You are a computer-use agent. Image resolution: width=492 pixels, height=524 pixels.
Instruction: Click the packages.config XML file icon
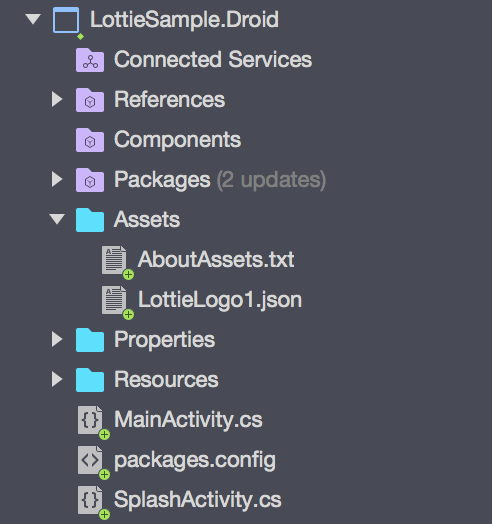[x=90, y=460]
